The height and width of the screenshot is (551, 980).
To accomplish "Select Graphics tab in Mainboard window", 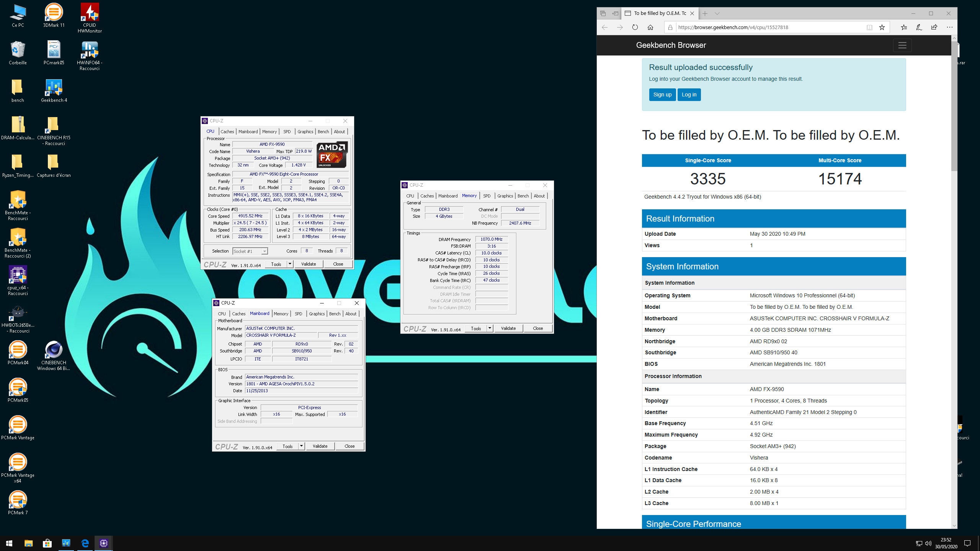I will (x=317, y=313).
